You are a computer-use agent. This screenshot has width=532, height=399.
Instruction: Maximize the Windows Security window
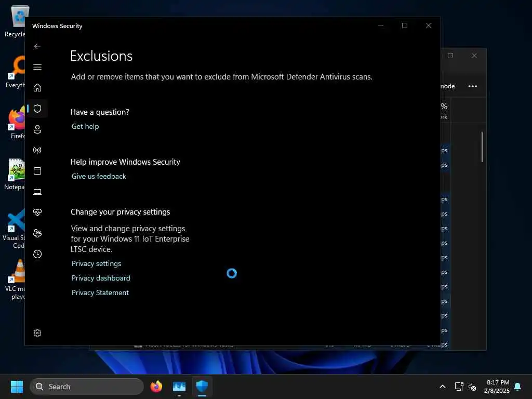tap(405, 25)
